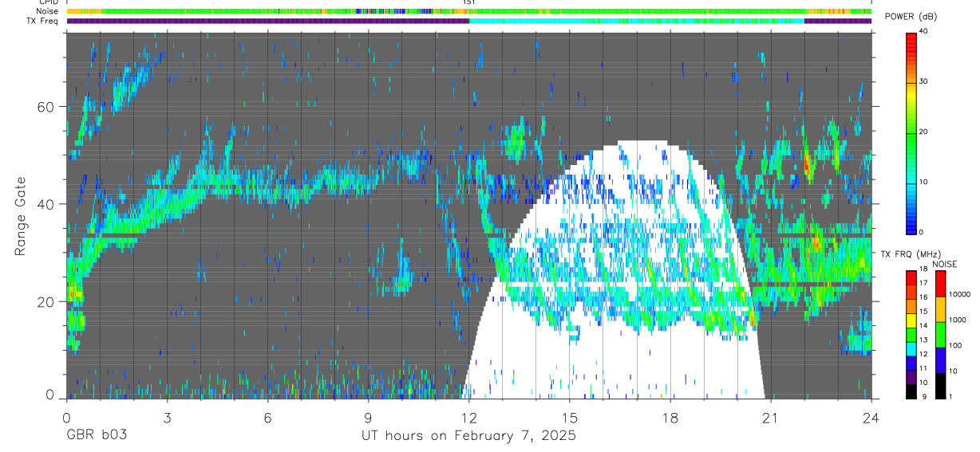Click the 'Range Gate' y-axis label
This screenshot has width=980, height=452.
point(19,217)
